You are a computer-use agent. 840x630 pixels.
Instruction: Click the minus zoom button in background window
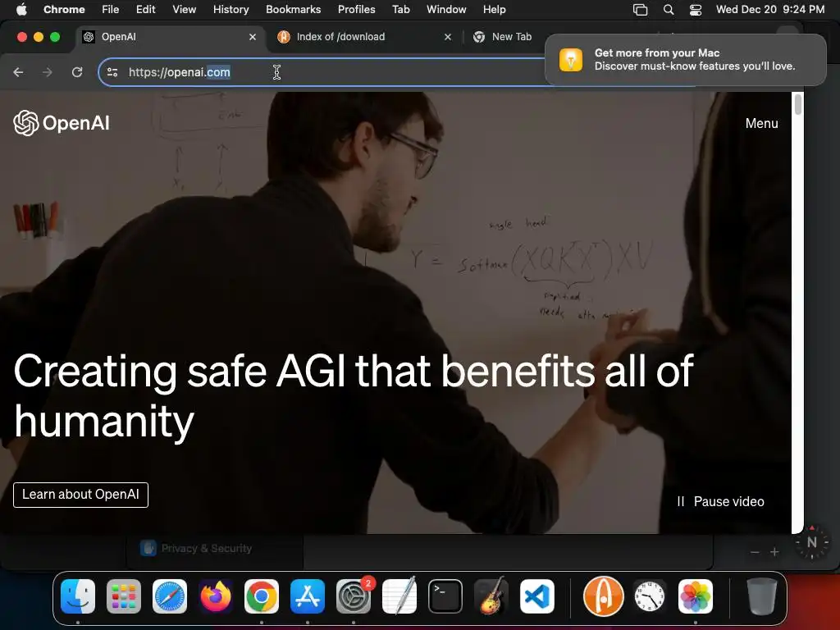(755, 552)
